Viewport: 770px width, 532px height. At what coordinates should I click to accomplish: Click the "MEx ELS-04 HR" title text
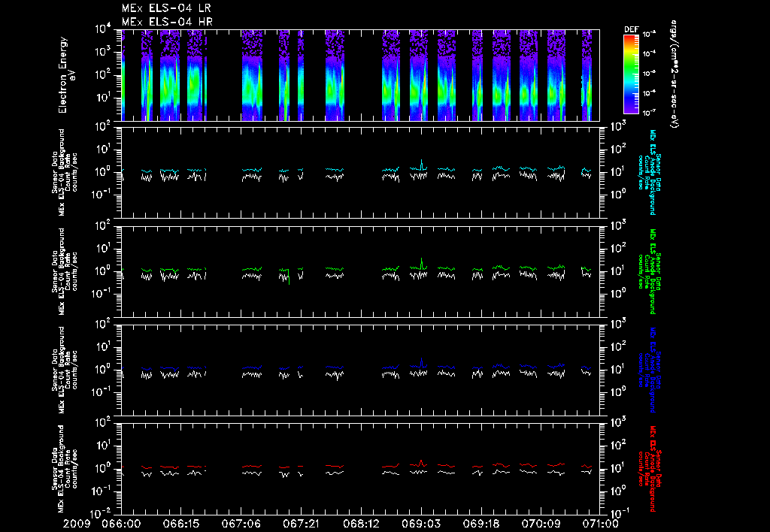coord(167,22)
